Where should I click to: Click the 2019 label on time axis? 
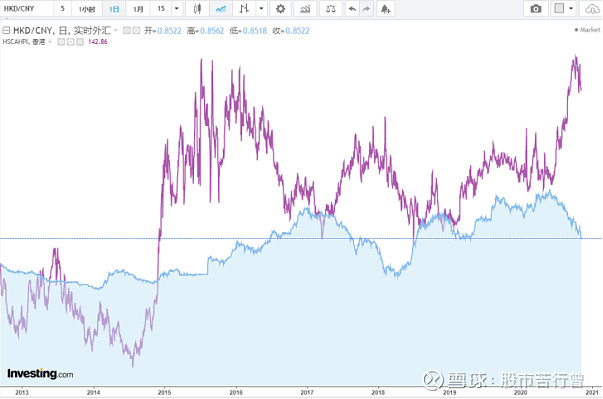pos(450,392)
